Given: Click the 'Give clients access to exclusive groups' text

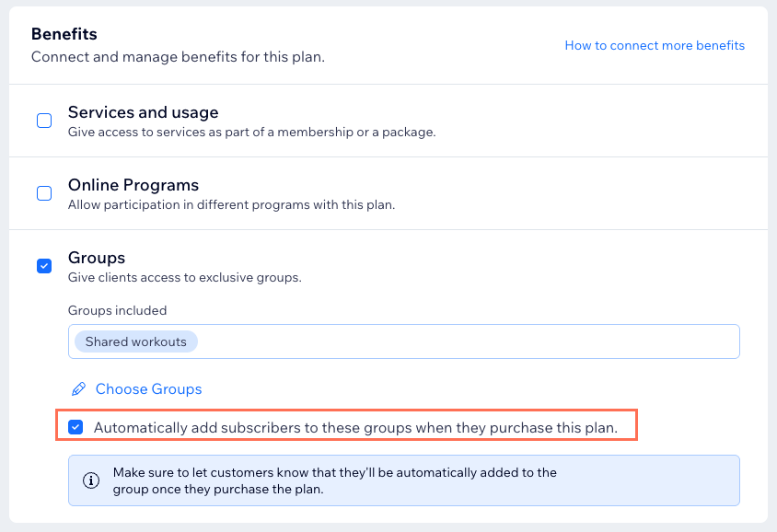Looking at the screenshot, I should (185, 277).
